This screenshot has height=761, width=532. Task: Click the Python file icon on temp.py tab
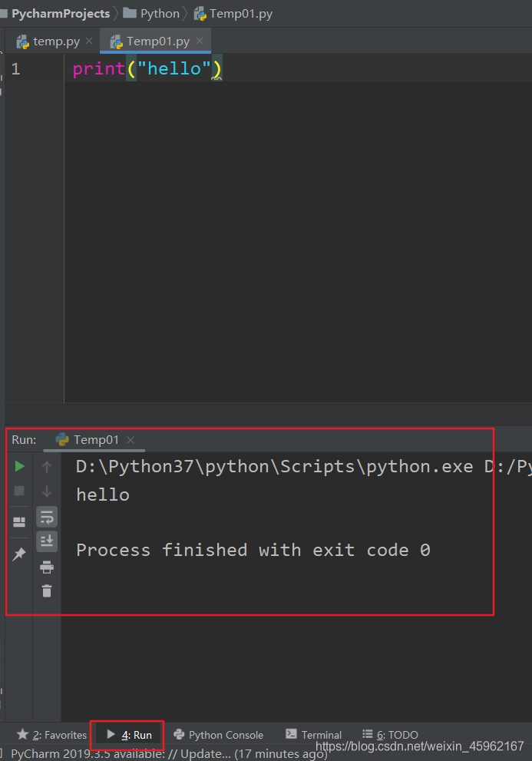tap(23, 42)
